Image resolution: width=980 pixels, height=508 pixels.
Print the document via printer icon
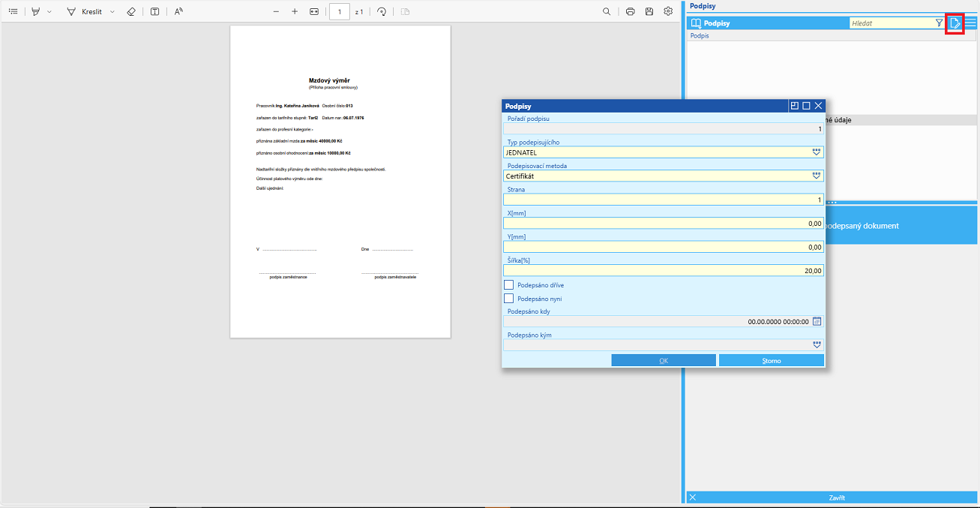631,12
